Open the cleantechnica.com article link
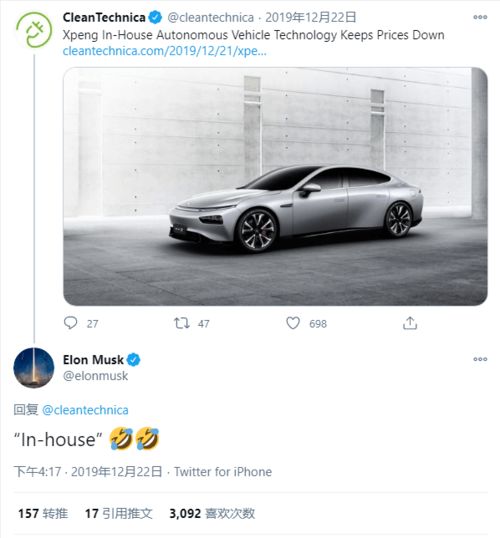The height and width of the screenshot is (538, 500). [164, 51]
